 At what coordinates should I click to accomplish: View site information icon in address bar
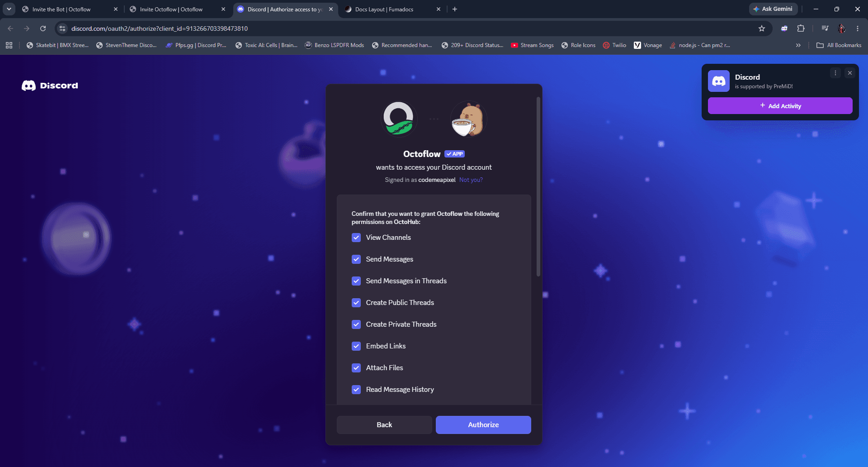[62, 29]
